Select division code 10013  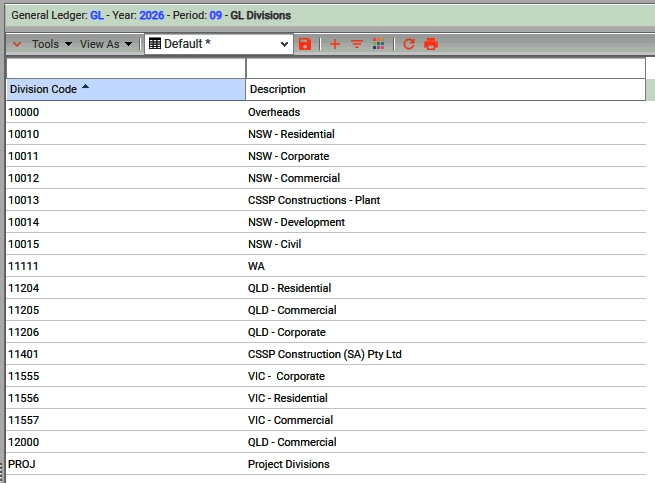tap(23, 200)
